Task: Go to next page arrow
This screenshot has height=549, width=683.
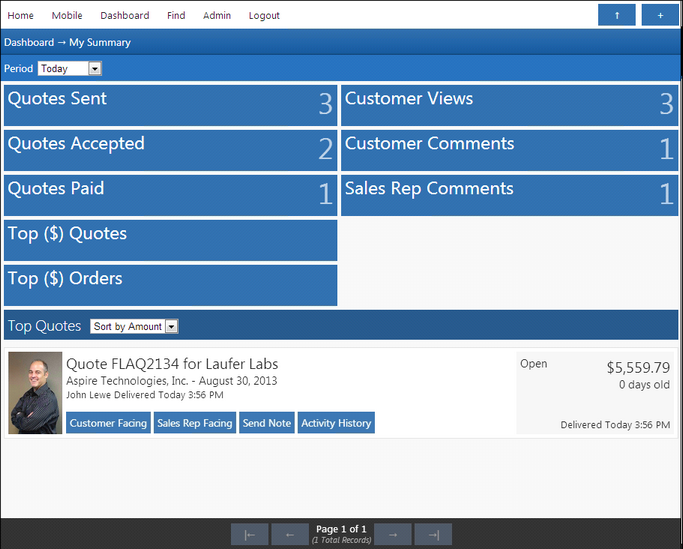Action: (x=393, y=535)
